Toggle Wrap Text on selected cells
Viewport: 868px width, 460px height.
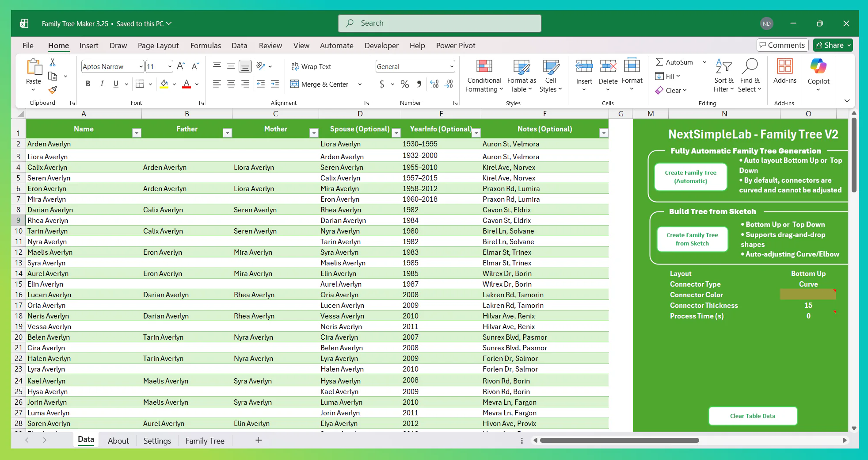tap(311, 66)
